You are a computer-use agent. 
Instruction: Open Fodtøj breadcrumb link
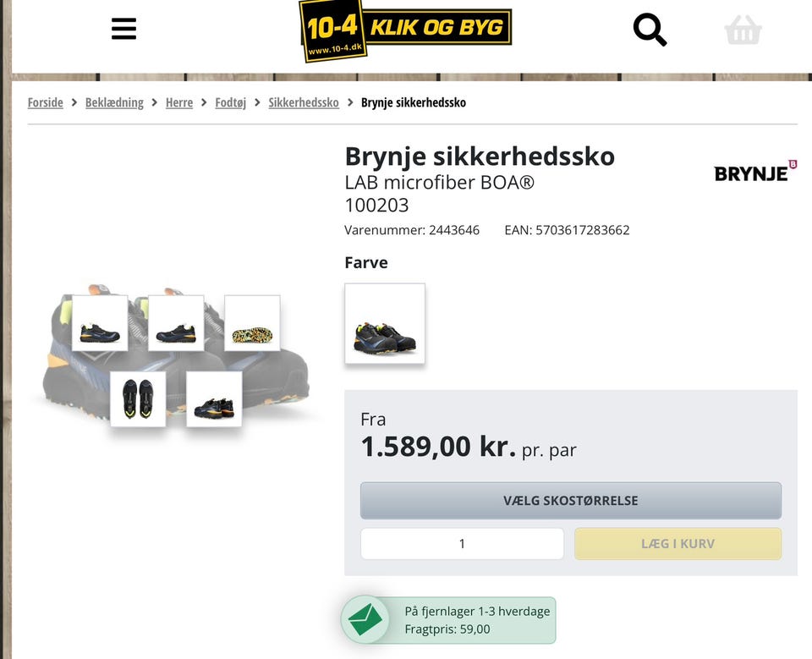pos(230,102)
